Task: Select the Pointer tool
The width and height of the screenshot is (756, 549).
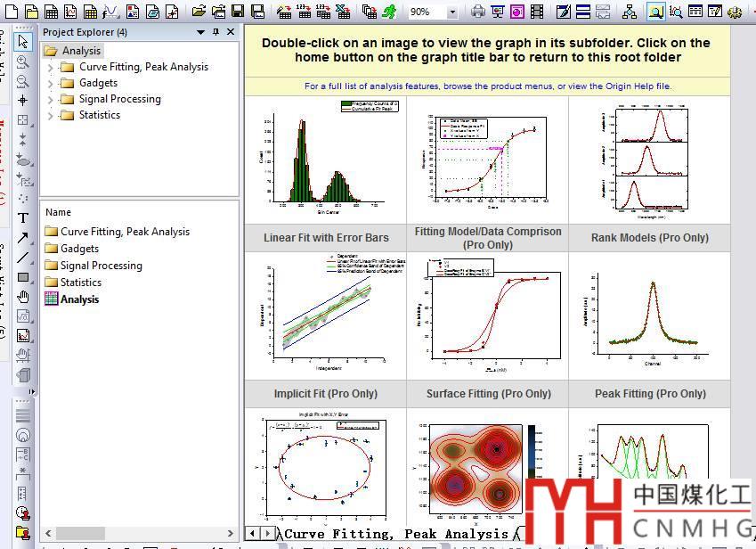Action: pyautogui.click(x=22, y=42)
